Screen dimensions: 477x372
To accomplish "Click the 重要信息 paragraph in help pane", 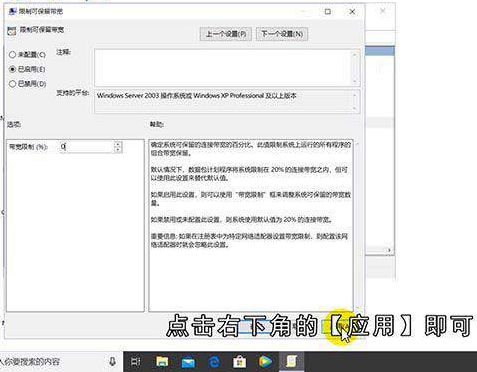I will tap(249, 240).
